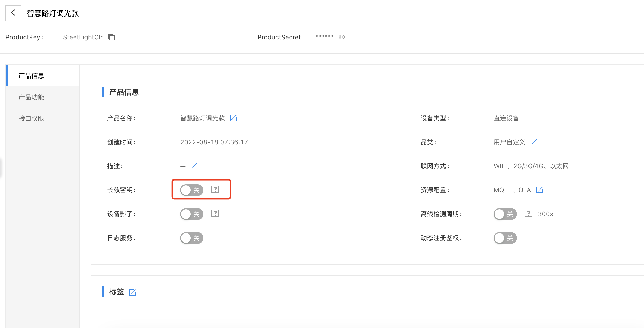The height and width of the screenshot is (328, 644).
Task: Select the 产品信息 sidebar tab
Action: pos(43,76)
